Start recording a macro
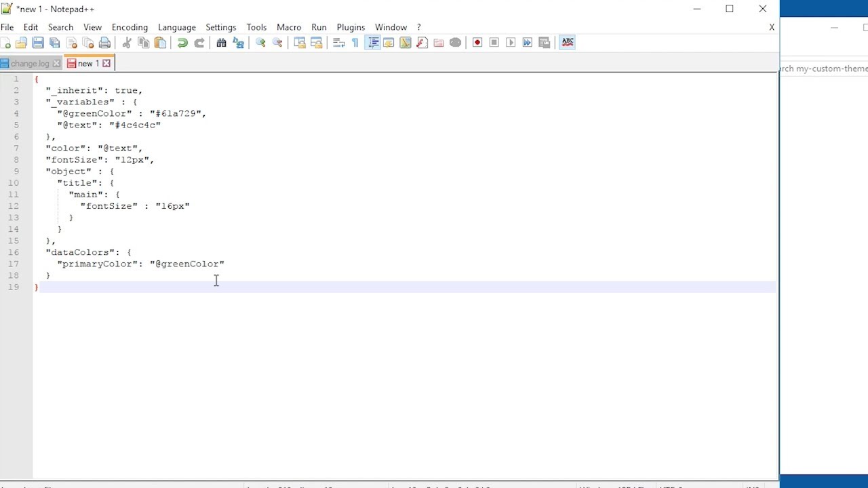Image resolution: width=868 pixels, height=488 pixels. (477, 43)
